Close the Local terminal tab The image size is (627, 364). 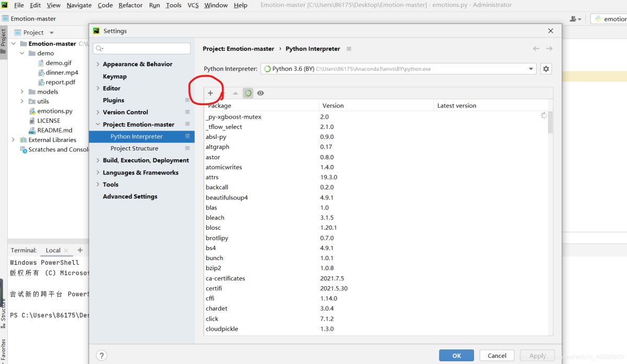pyautogui.click(x=66, y=251)
